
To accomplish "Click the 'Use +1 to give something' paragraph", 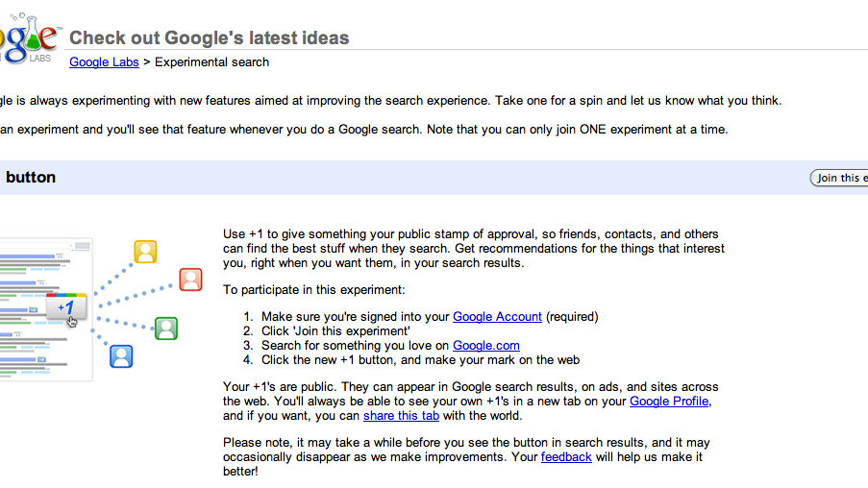I will [474, 248].
